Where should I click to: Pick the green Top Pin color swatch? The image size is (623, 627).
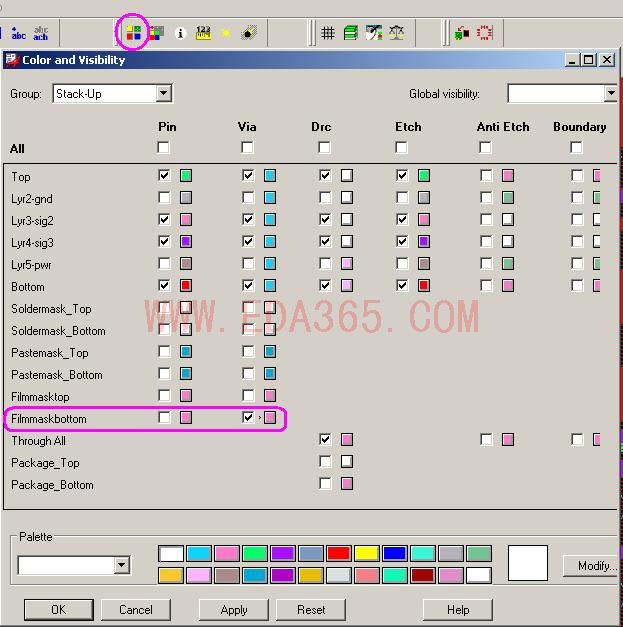coord(186,175)
